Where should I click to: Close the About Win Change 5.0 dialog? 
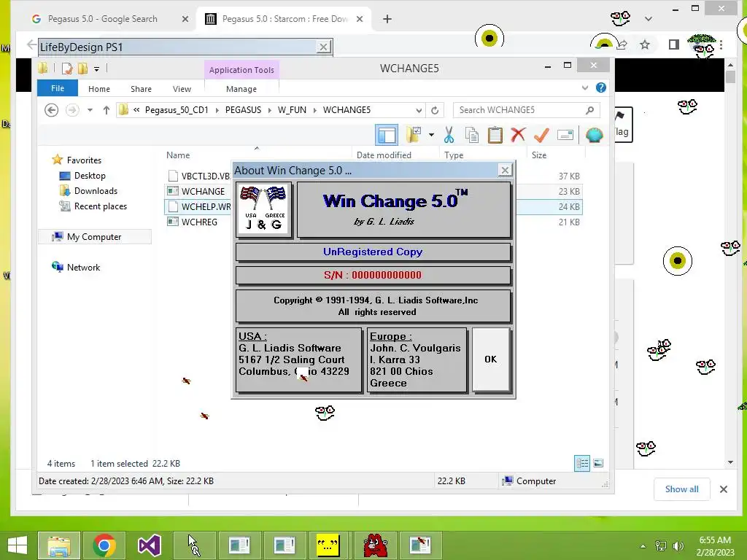(505, 170)
